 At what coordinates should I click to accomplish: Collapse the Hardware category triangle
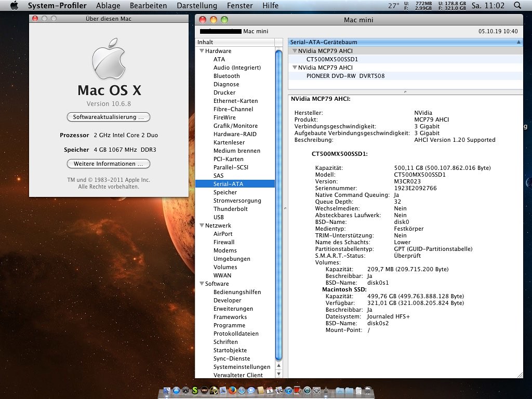coord(201,51)
